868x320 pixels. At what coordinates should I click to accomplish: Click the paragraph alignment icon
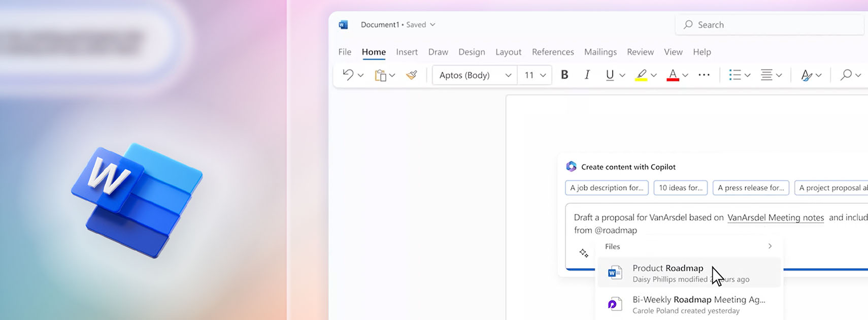pyautogui.click(x=766, y=75)
